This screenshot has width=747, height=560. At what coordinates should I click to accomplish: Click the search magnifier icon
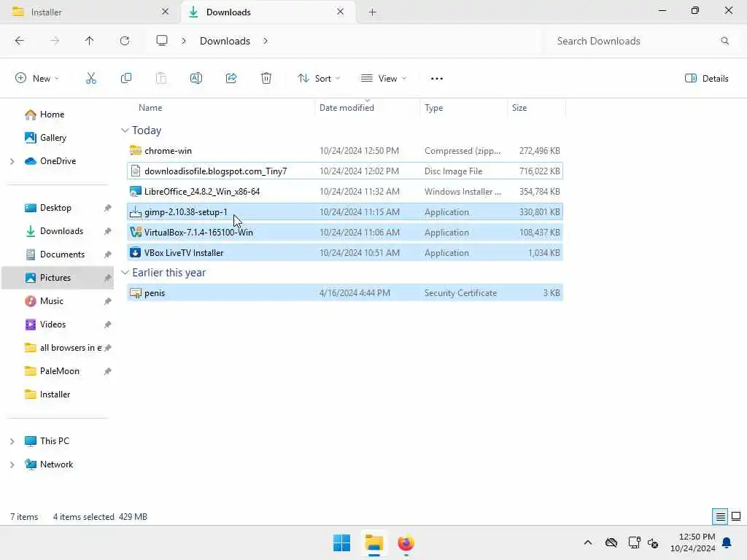pyautogui.click(x=725, y=41)
